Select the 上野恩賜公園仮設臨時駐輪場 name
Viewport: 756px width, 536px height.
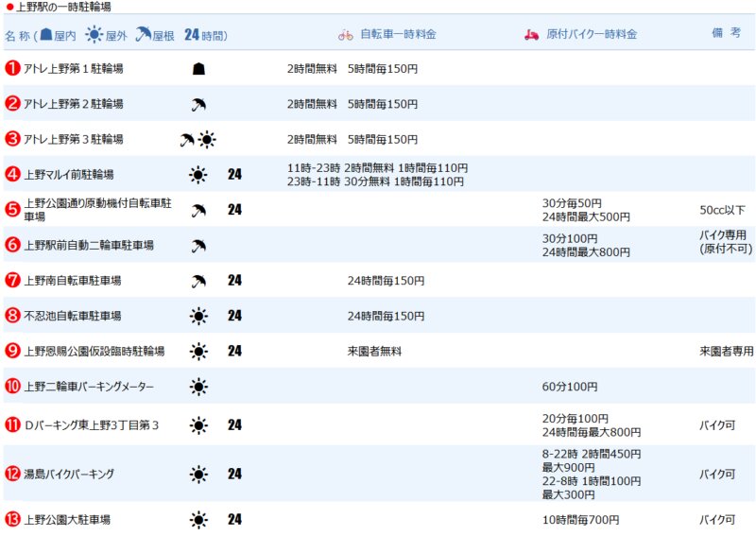tap(94, 352)
